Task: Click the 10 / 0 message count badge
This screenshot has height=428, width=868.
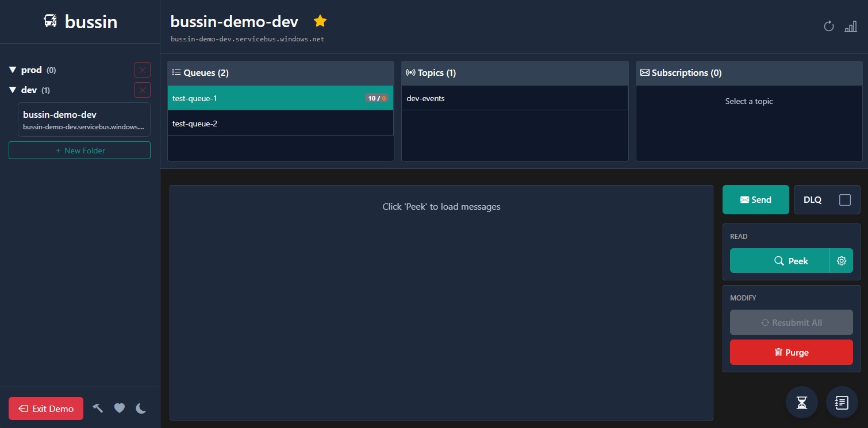Action: click(x=377, y=98)
